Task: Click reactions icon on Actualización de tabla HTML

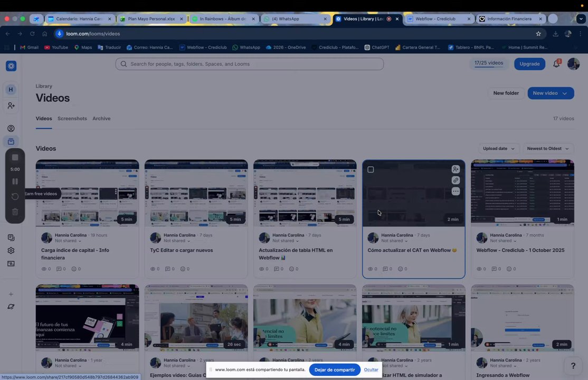Action: [291, 269]
